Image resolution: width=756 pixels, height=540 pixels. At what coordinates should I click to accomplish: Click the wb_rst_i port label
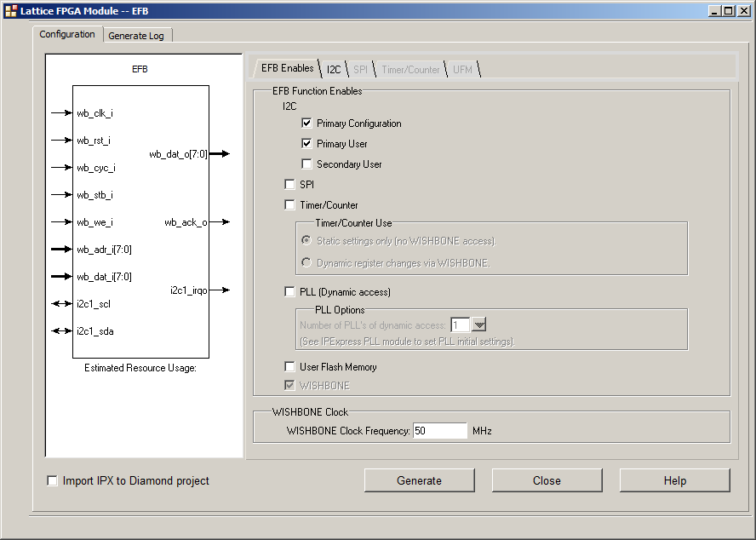click(x=94, y=141)
